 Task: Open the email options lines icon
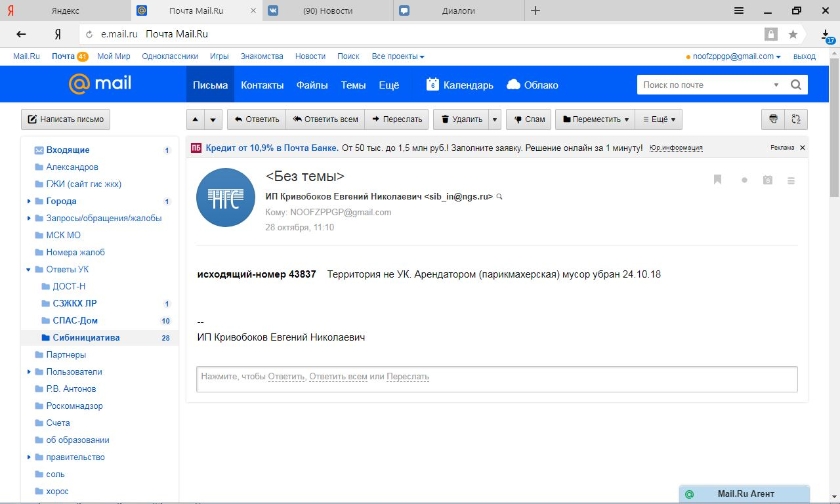point(791,180)
